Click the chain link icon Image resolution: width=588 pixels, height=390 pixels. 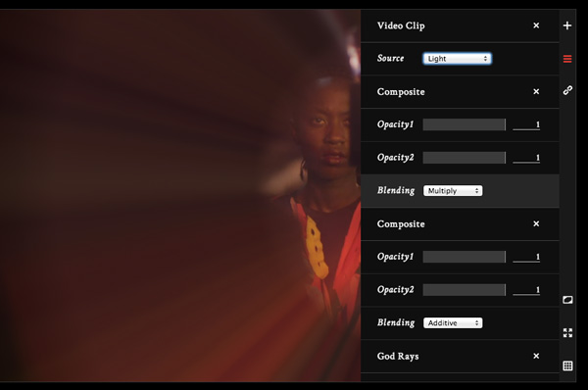click(x=567, y=90)
